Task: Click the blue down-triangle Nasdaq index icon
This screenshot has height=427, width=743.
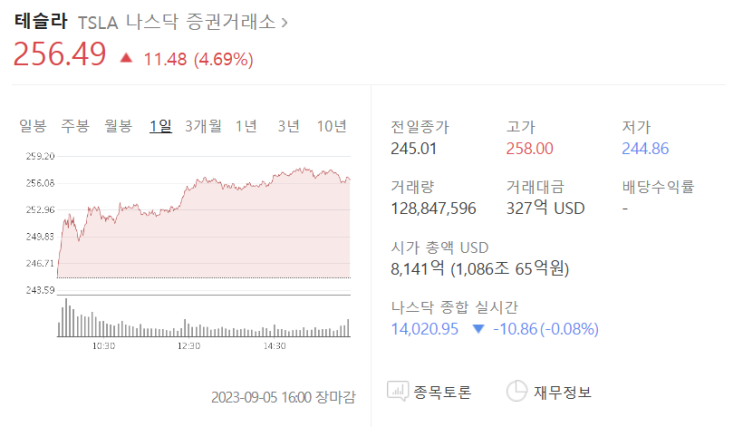Action: pyautogui.click(x=477, y=328)
